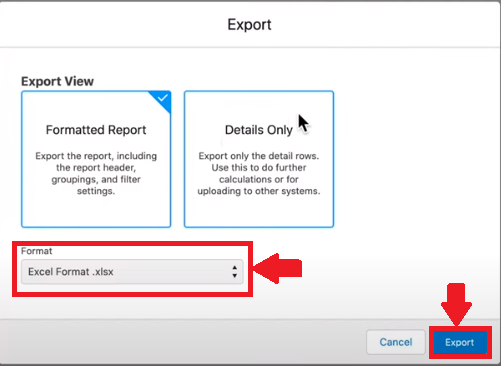This screenshot has width=501, height=366.
Task: Click the Format dropdown's up-down arrows icon
Action: [235, 272]
